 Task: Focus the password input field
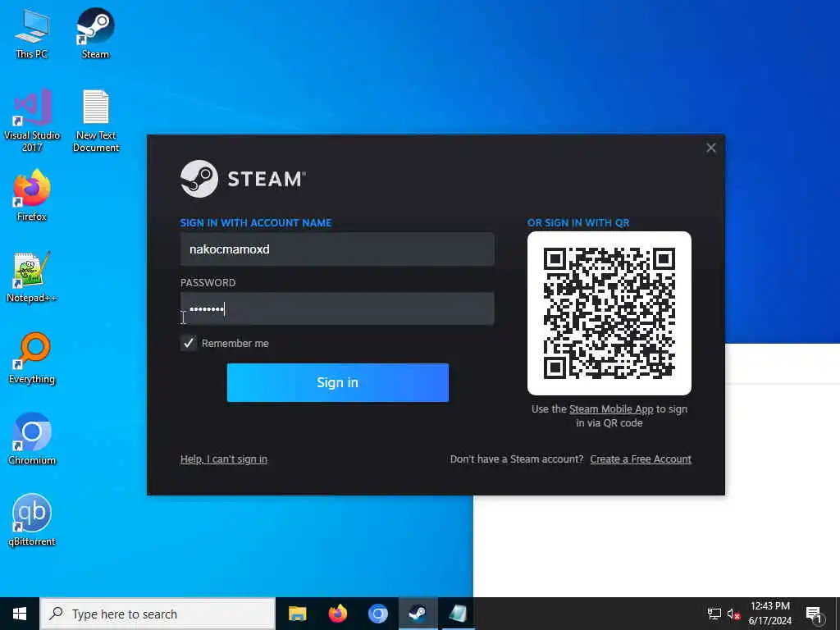(x=337, y=308)
